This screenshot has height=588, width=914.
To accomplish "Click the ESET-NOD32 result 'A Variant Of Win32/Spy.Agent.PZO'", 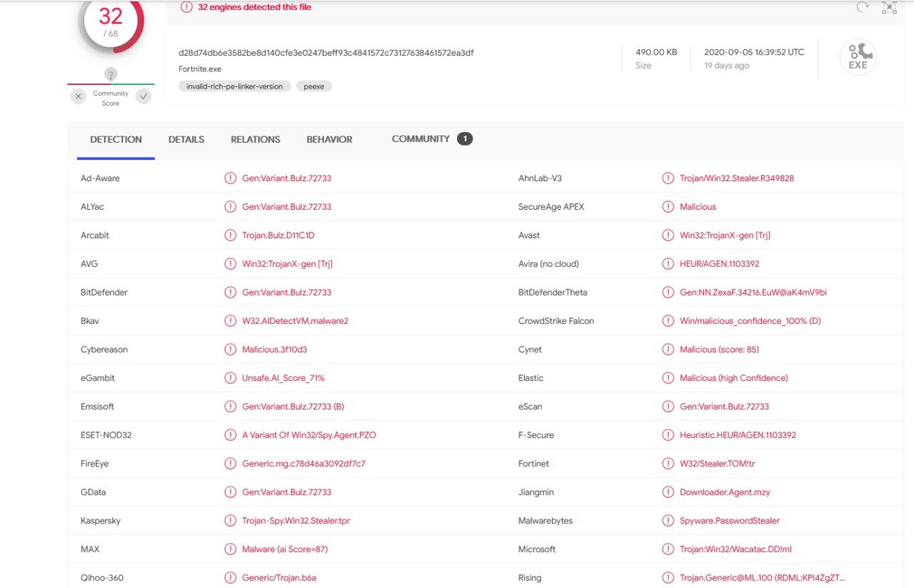I will click(x=309, y=435).
